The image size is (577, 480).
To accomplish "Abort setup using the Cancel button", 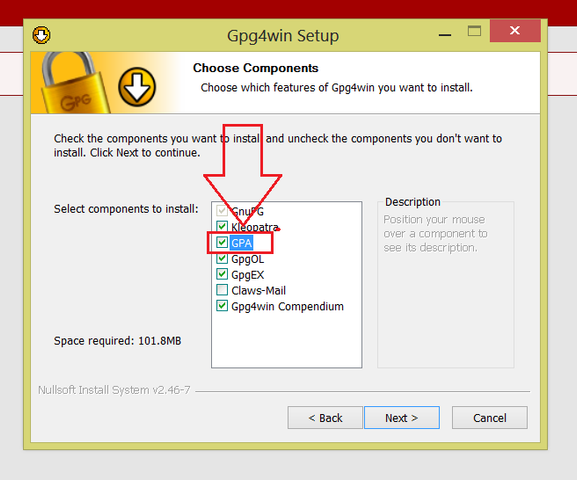I will pos(490,418).
